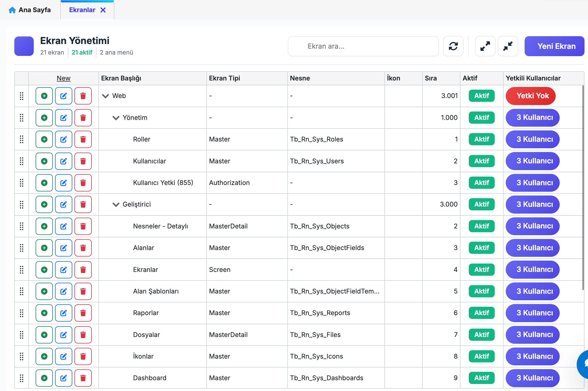
Task: Collapse the Geliştirici group chevron
Action: 116,204
